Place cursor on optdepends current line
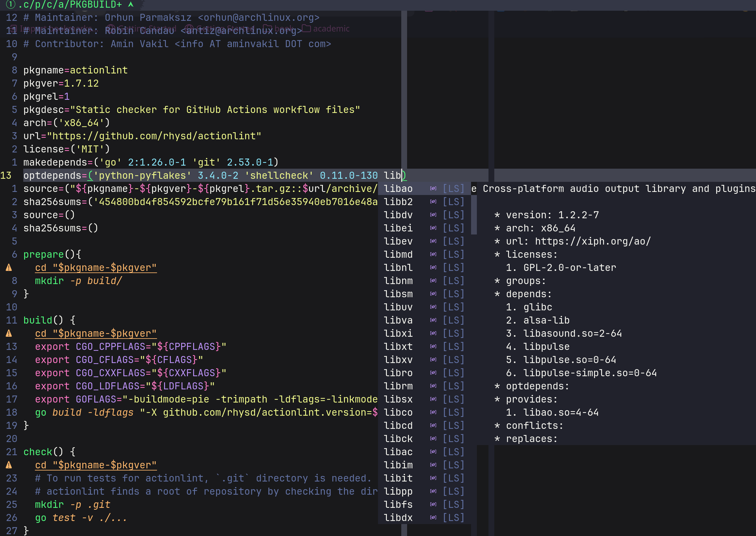 pos(215,176)
